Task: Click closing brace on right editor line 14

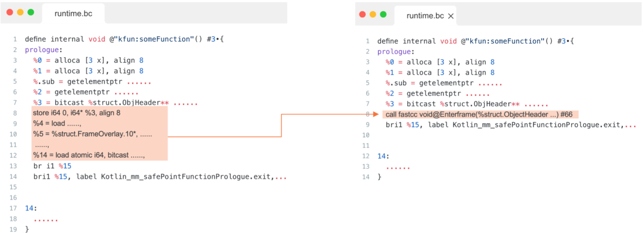Action: coord(379,177)
